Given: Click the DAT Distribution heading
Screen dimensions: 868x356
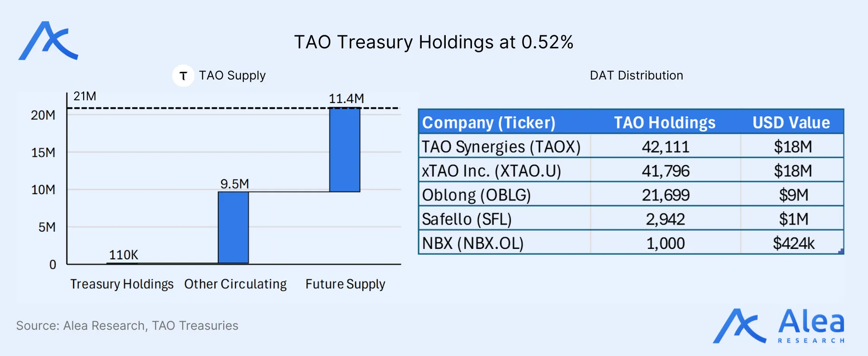Looking at the screenshot, I should (636, 75).
